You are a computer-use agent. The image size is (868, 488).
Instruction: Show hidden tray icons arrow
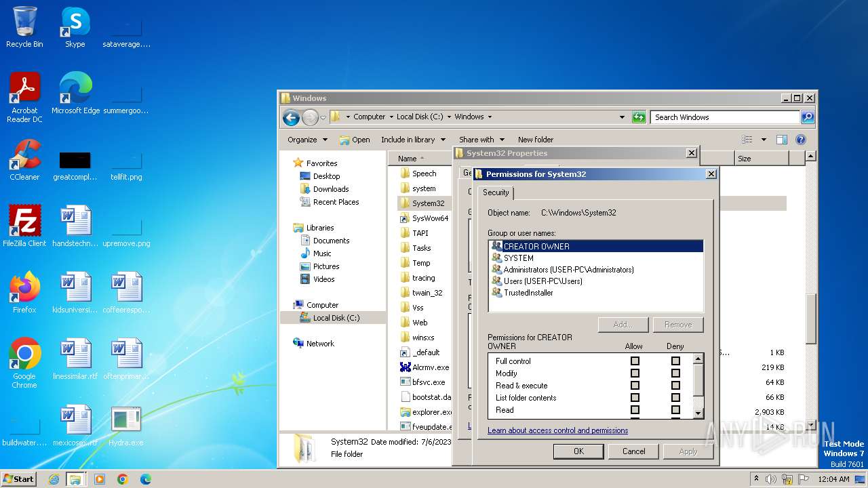point(756,479)
